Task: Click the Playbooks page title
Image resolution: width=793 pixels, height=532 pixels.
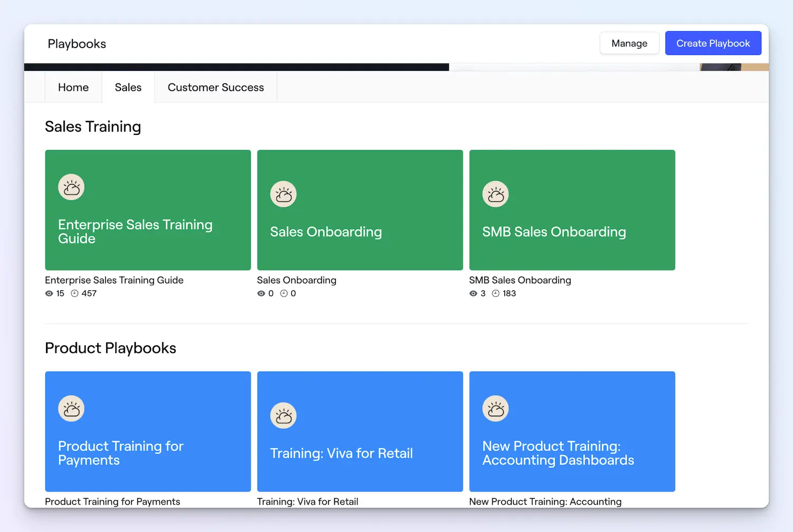Action: click(77, 44)
